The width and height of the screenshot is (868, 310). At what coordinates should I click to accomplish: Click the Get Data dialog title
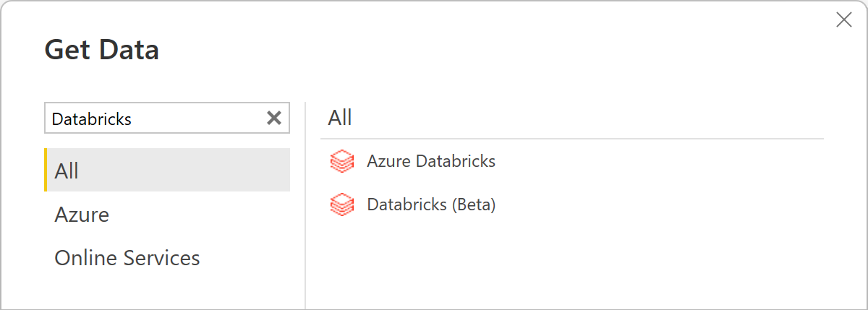point(102,50)
